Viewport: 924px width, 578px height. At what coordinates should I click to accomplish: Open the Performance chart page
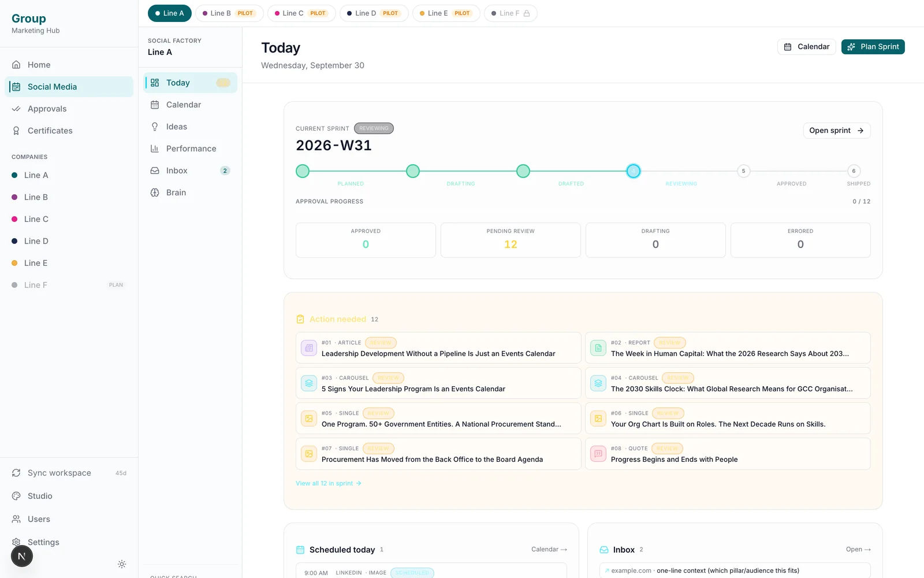191,149
